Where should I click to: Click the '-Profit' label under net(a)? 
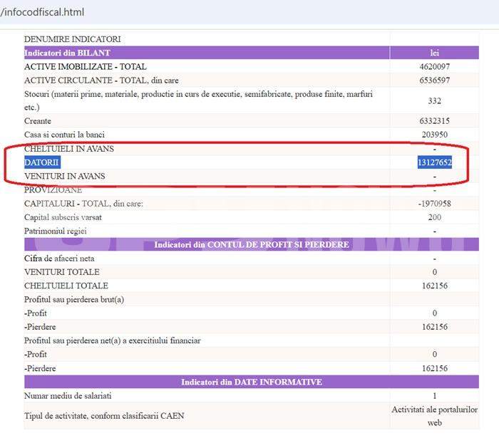[36, 354]
